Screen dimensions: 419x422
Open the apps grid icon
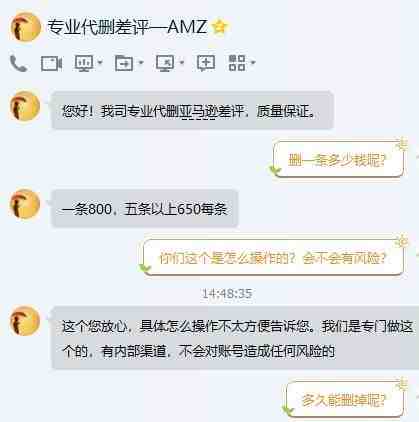coord(237,63)
